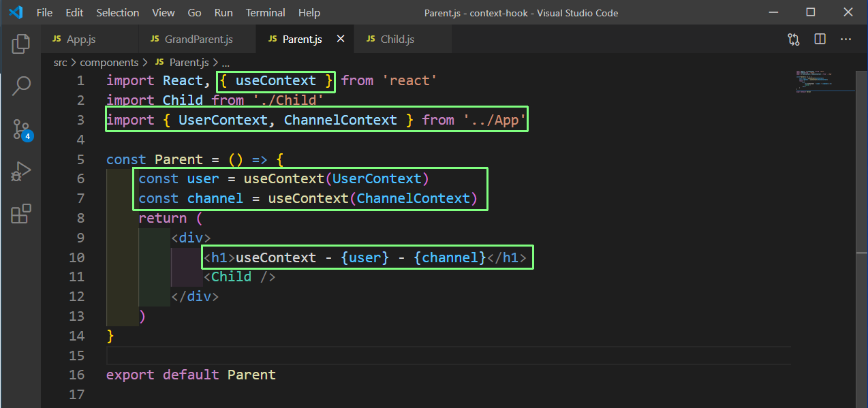This screenshot has width=868, height=408.
Task: Switch to the App.js tab
Action: pos(89,40)
